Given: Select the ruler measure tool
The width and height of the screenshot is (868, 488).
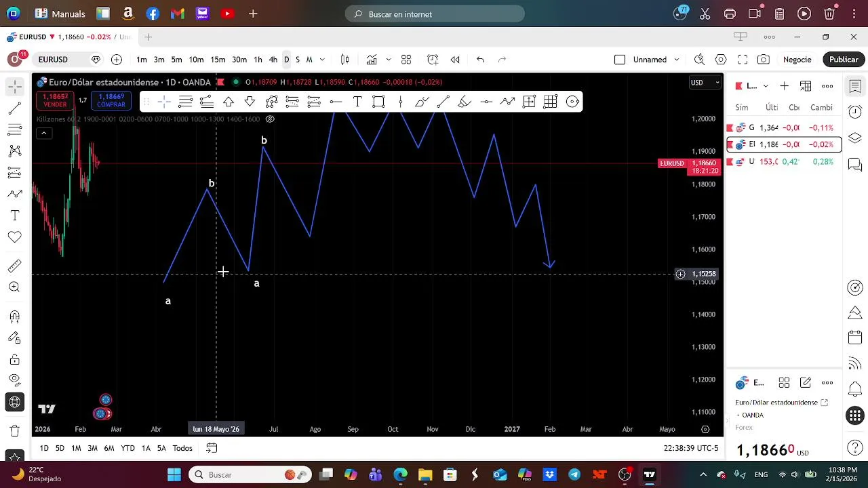Looking at the screenshot, I should pyautogui.click(x=15, y=266).
